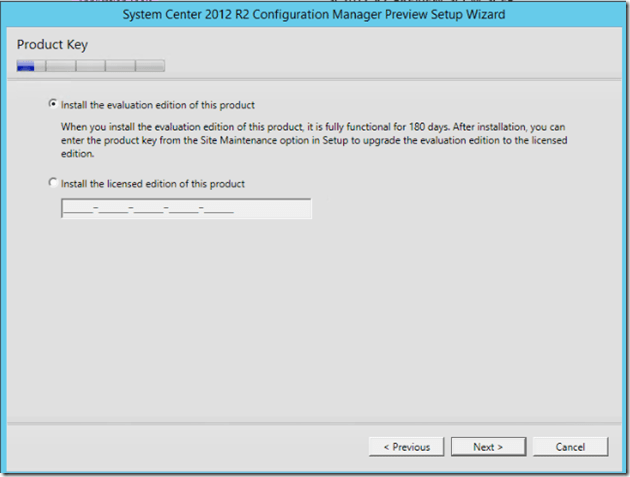This screenshot has height=477, width=630.
Task: Click the 'Install the licensed edition' label text
Action: click(x=152, y=184)
